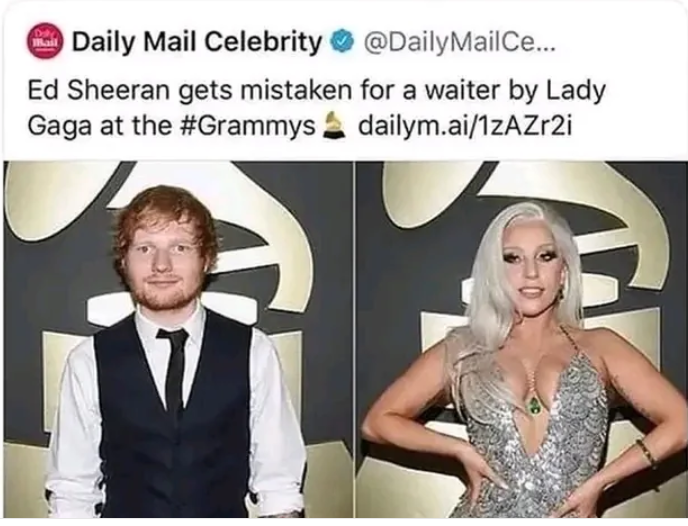The image size is (688, 526).
Task: Click the blue verified checkmark badge
Action: pos(343,42)
